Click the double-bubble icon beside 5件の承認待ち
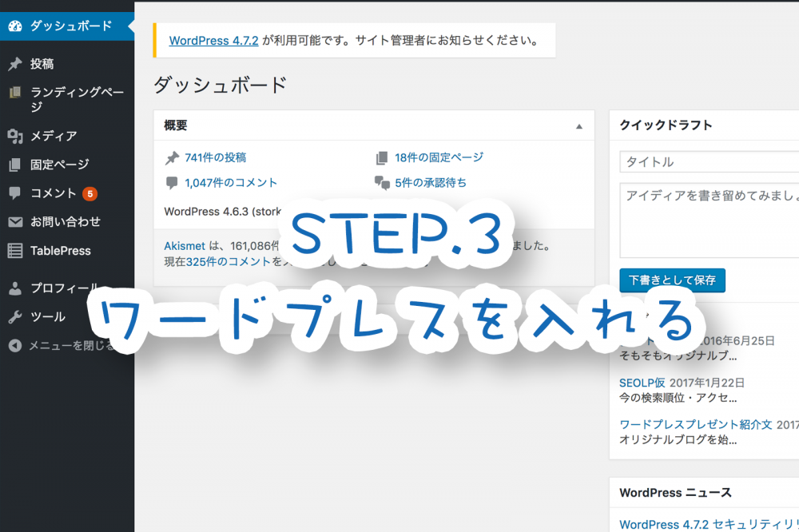Screen dimensions: 799x532 pos(382,182)
